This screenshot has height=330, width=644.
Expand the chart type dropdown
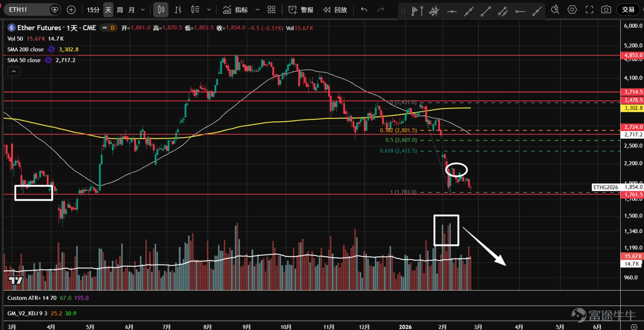(x=209, y=10)
